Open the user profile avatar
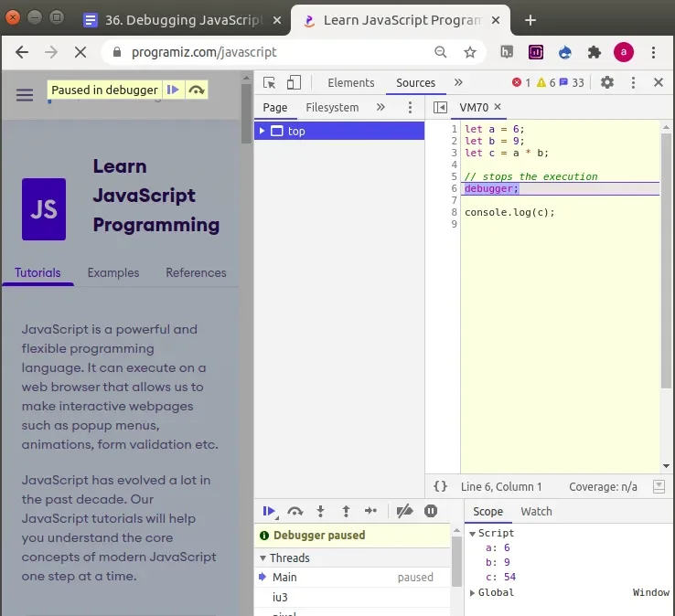 point(624,52)
